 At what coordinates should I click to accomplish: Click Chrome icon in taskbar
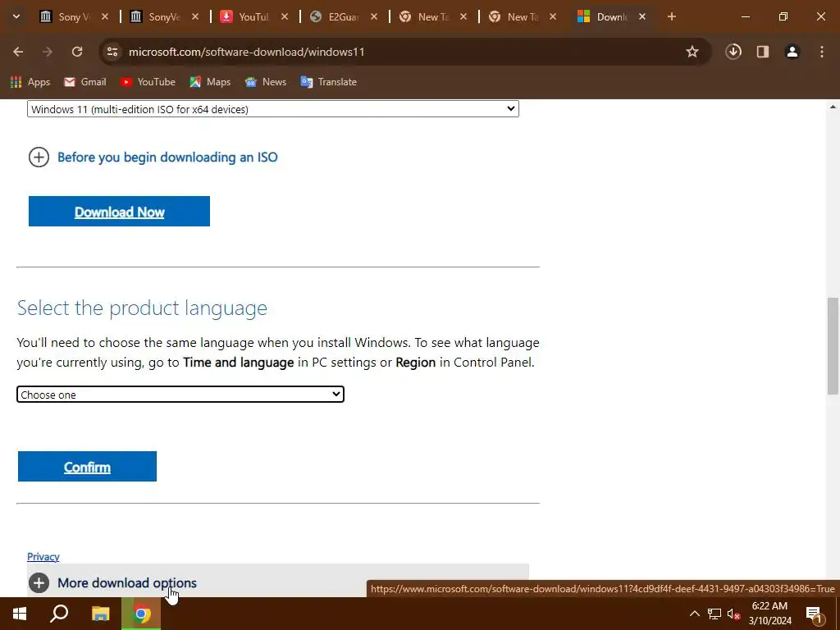click(x=141, y=614)
